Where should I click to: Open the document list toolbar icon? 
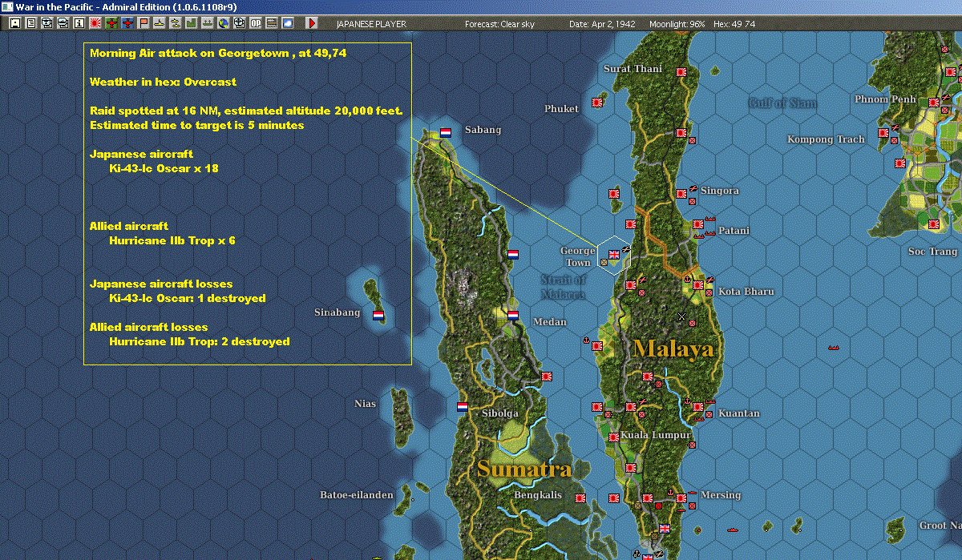31,23
